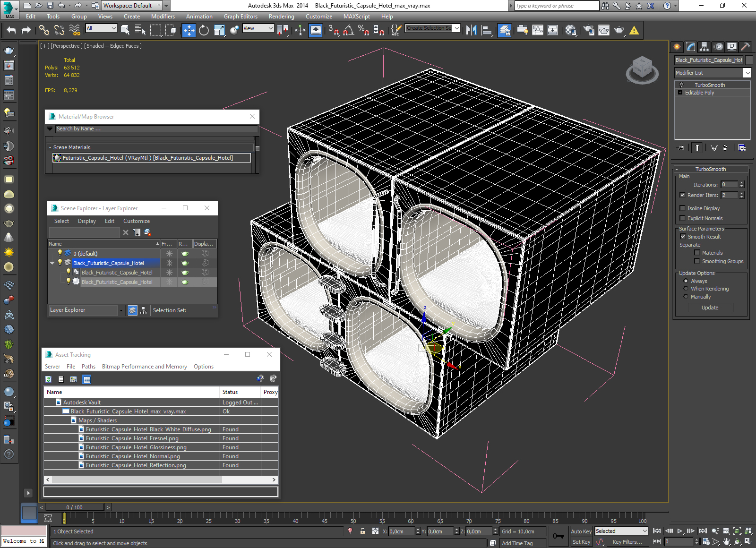Activate Select and Link tool

[x=44, y=30]
